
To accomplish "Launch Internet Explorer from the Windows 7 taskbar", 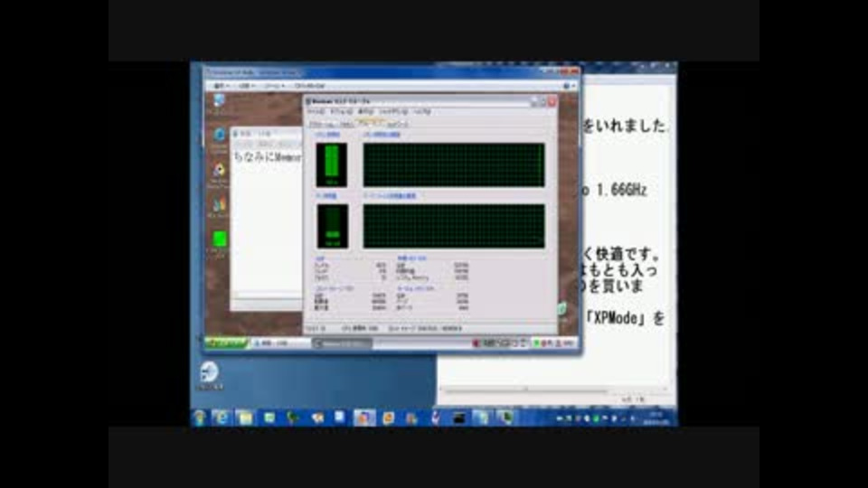I will point(221,418).
